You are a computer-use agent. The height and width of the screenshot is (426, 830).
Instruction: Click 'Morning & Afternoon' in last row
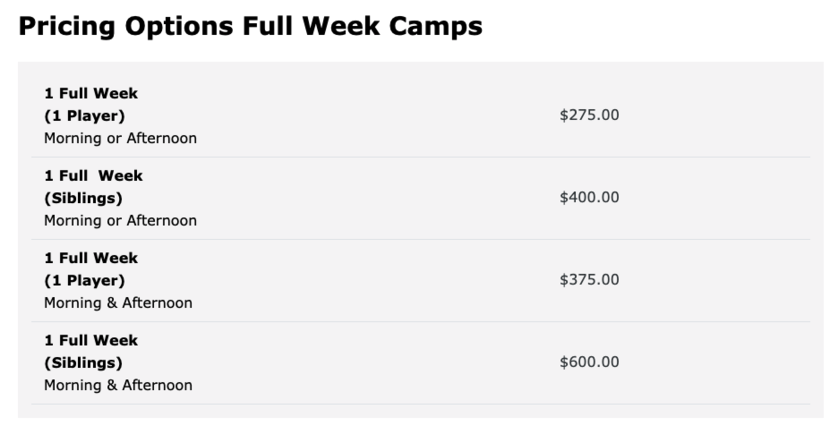(119, 385)
